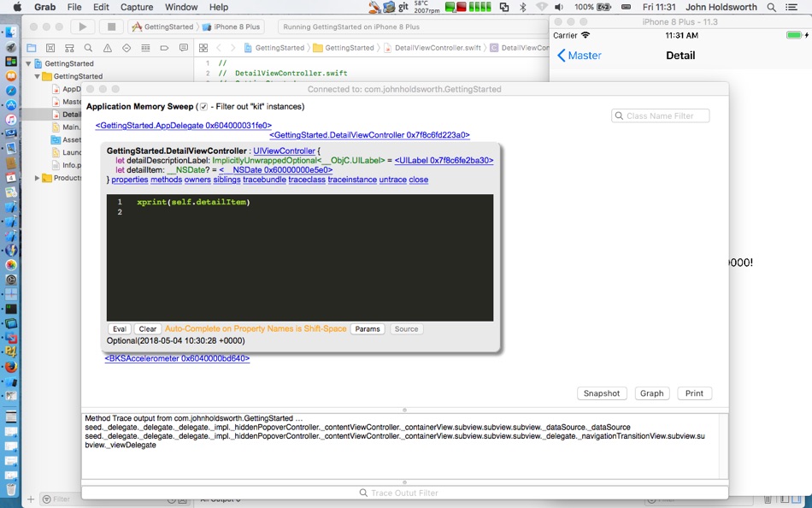Open the BKSAccelerometer instance link

click(177, 358)
